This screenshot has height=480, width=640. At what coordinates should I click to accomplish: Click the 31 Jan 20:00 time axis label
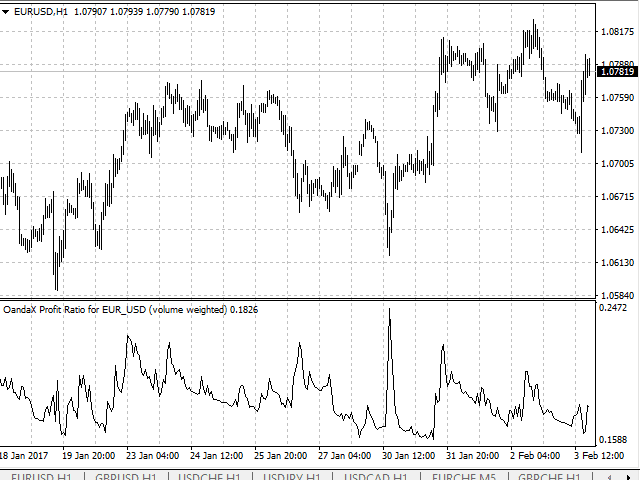click(473, 456)
